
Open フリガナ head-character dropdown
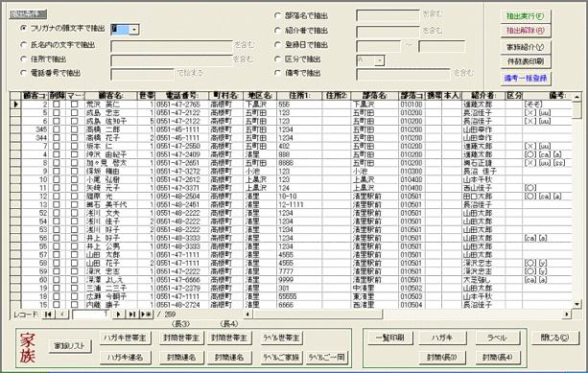(135, 29)
